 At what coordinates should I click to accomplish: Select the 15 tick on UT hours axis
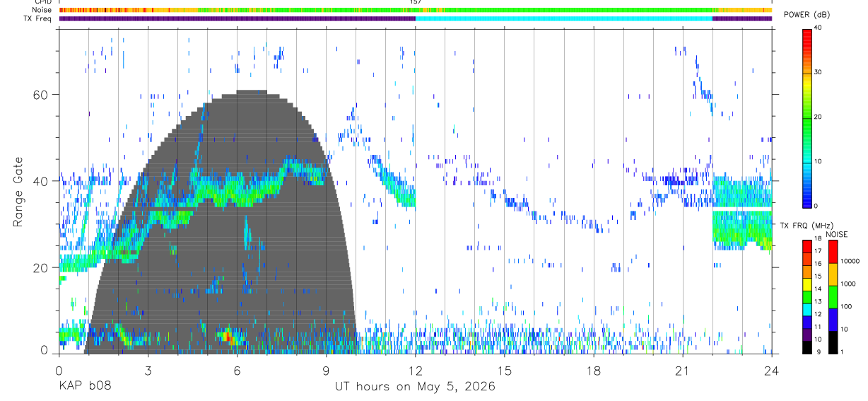[504, 370]
